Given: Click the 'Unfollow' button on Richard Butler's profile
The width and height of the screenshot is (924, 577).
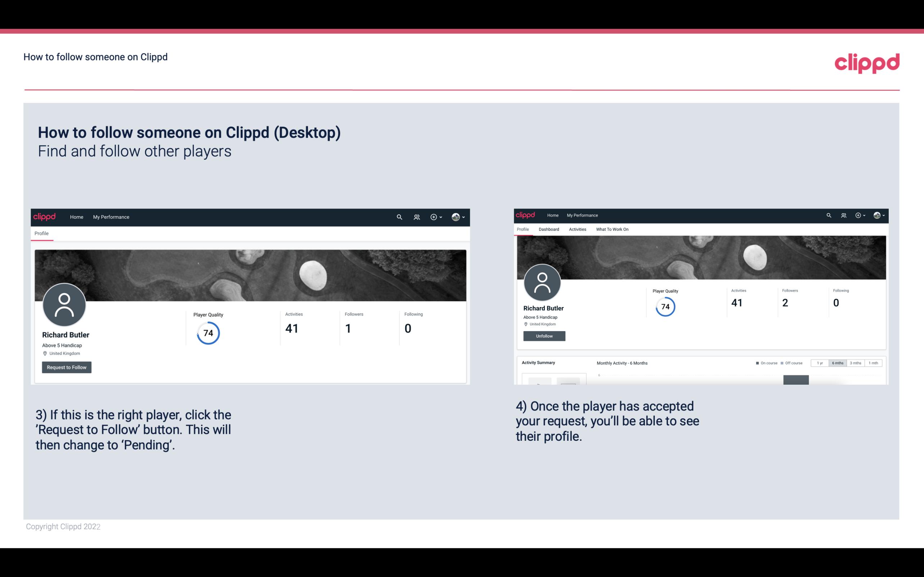Looking at the screenshot, I should pos(543,336).
